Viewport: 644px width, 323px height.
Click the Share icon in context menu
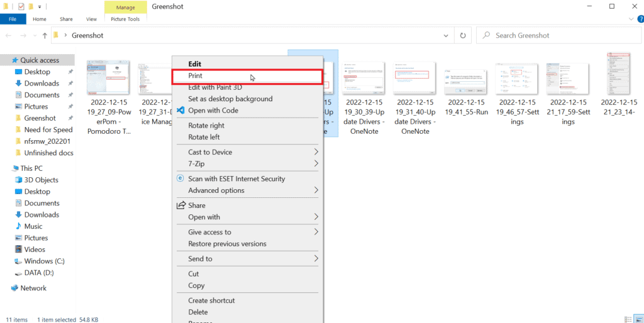pyautogui.click(x=180, y=205)
